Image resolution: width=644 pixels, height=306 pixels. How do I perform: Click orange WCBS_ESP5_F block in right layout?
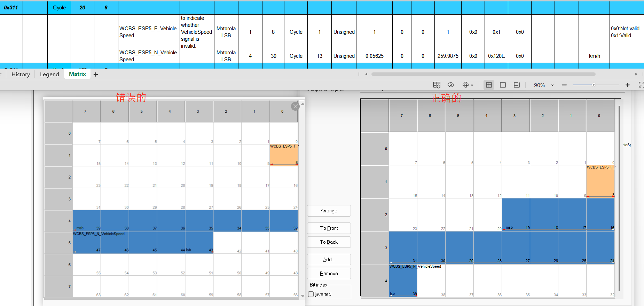click(600, 182)
